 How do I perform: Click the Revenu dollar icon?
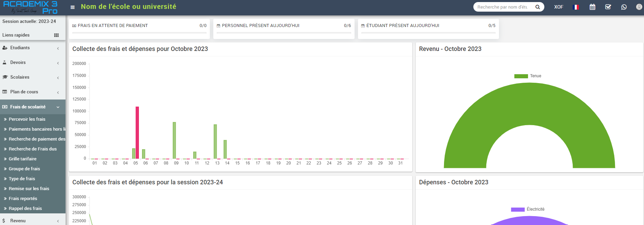(x=4, y=221)
